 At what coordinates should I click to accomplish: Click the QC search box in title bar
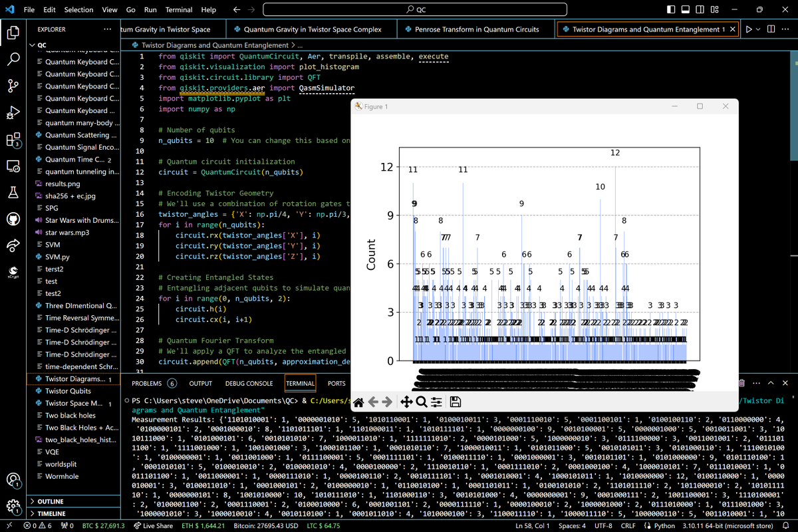click(415, 10)
